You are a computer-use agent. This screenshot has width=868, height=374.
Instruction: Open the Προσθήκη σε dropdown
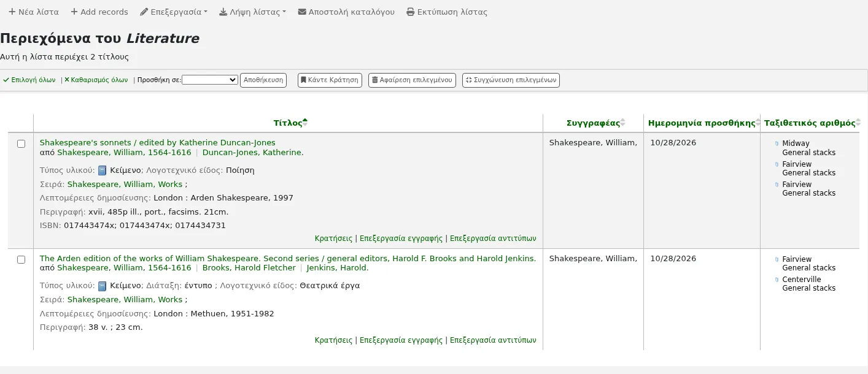pos(210,80)
